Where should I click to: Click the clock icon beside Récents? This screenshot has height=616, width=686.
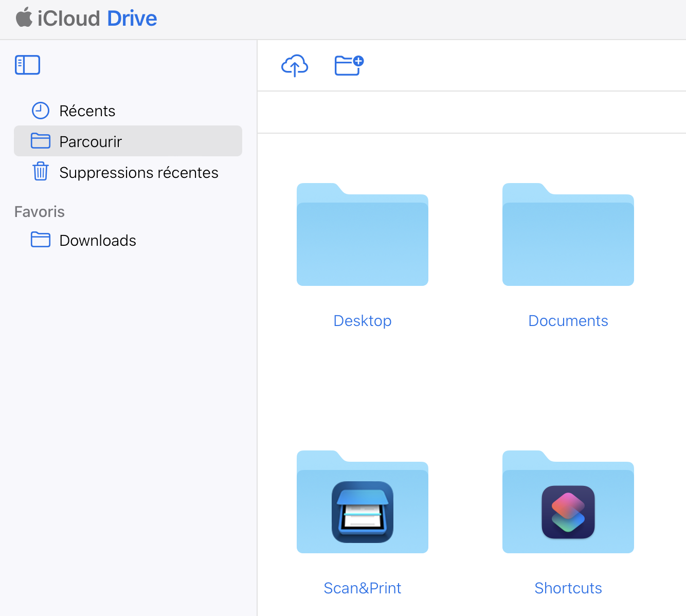click(x=41, y=111)
